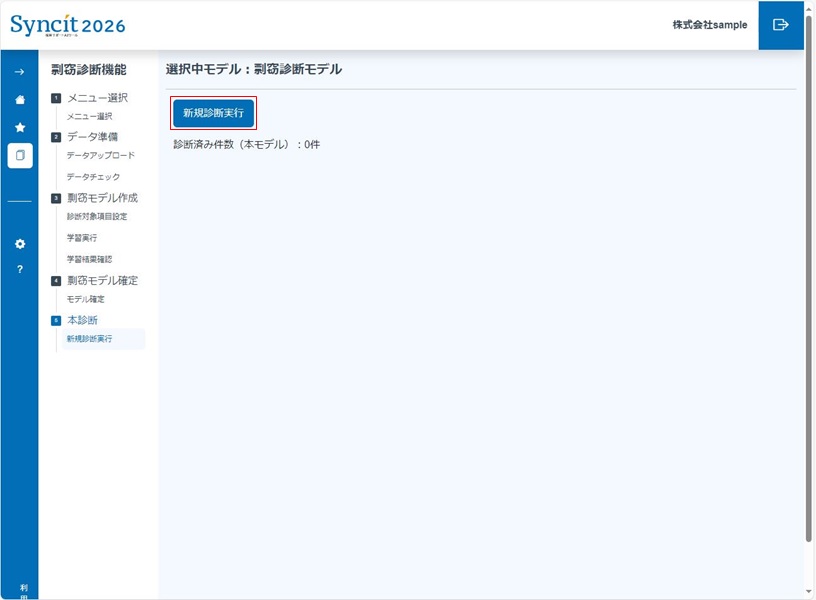Go to home via house icon

point(19,100)
